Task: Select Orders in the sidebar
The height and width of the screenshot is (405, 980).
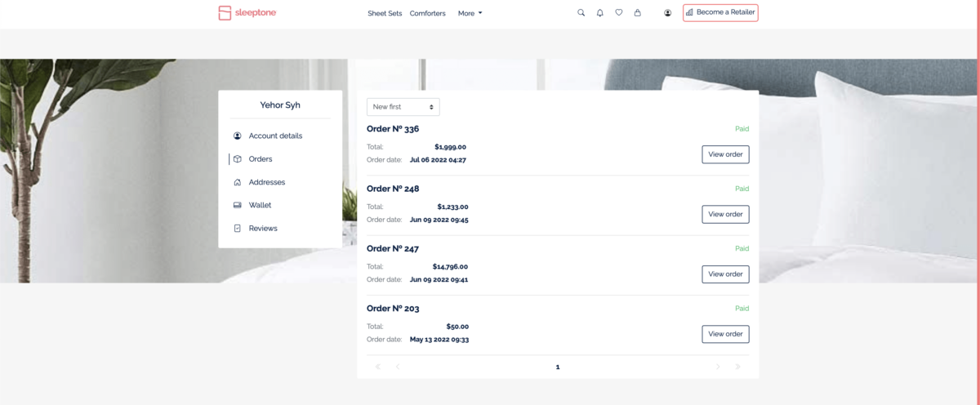Action: point(261,159)
